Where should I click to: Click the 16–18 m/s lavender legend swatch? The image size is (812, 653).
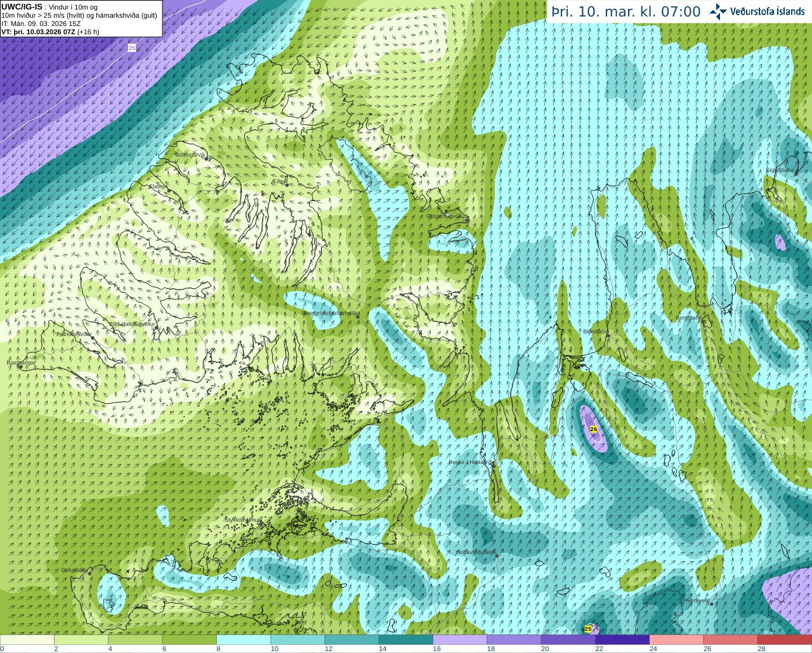(x=460, y=640)
